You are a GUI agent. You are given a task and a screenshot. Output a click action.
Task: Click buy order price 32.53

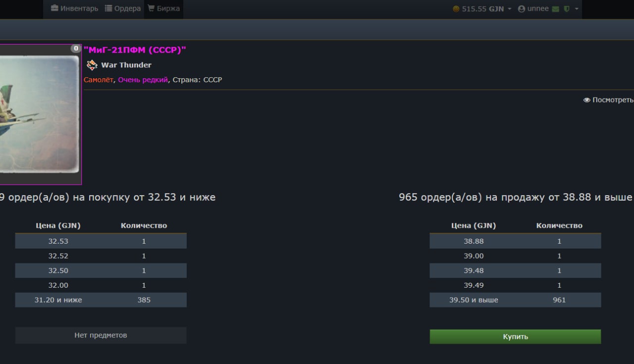[x=58, y=241]
